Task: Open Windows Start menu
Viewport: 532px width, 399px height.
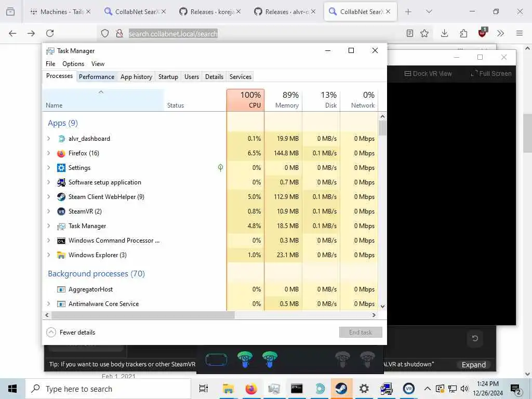Action: (12, 389)
